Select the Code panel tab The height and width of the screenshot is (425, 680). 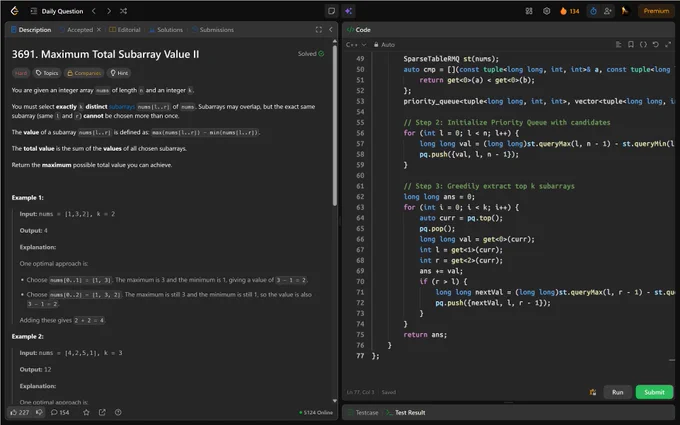pos(359,29)
